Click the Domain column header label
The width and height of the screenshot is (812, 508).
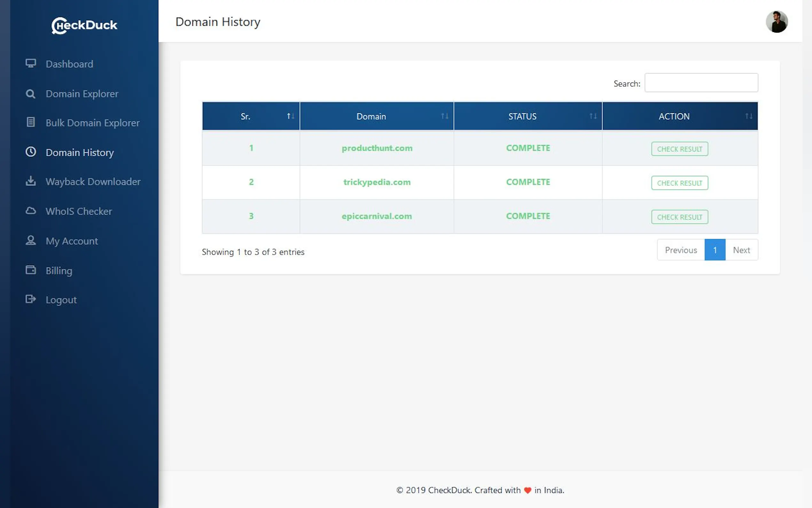tap(371, 116)
